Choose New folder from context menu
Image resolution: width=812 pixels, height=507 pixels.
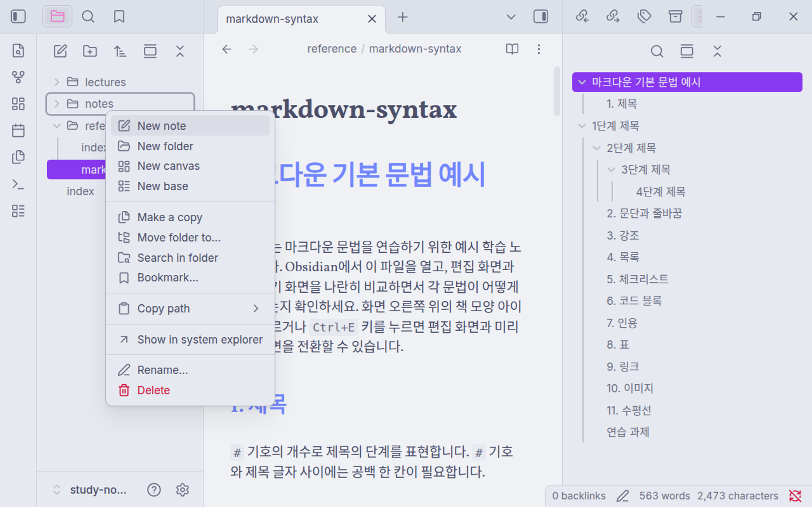coord(190,146)
